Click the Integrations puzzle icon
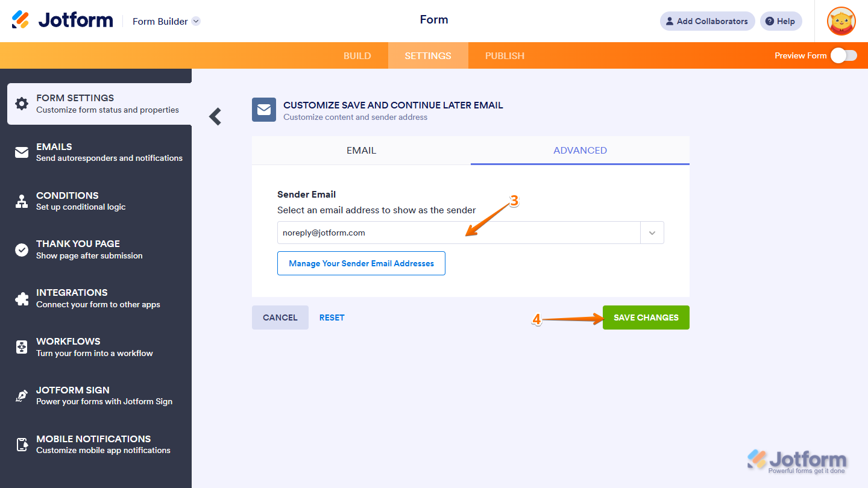Image resolution: width=868 pixels, height=488 pixels. (x=22, y=298)
